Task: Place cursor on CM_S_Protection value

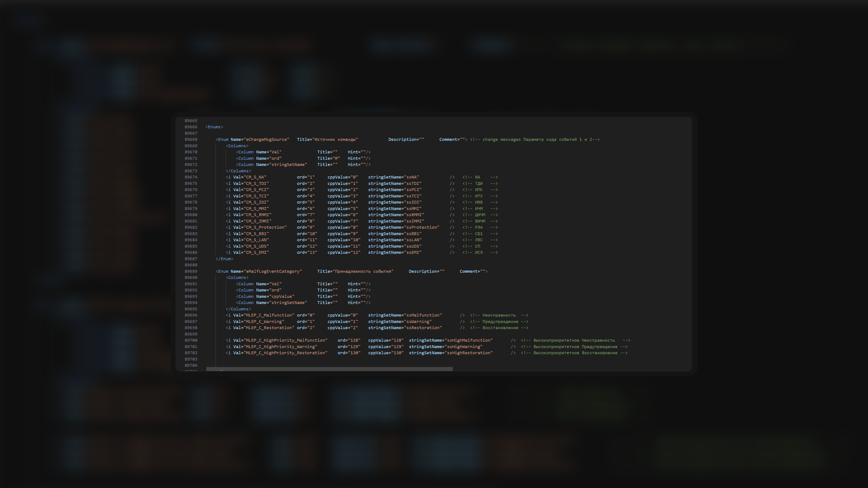Action: (265, 227)
